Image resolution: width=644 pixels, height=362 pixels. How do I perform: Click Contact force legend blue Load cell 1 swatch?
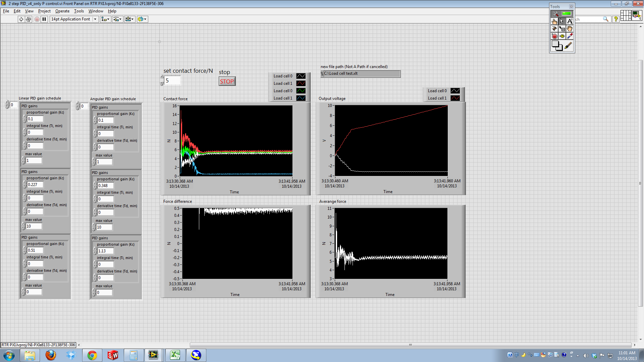pos(301,98)
